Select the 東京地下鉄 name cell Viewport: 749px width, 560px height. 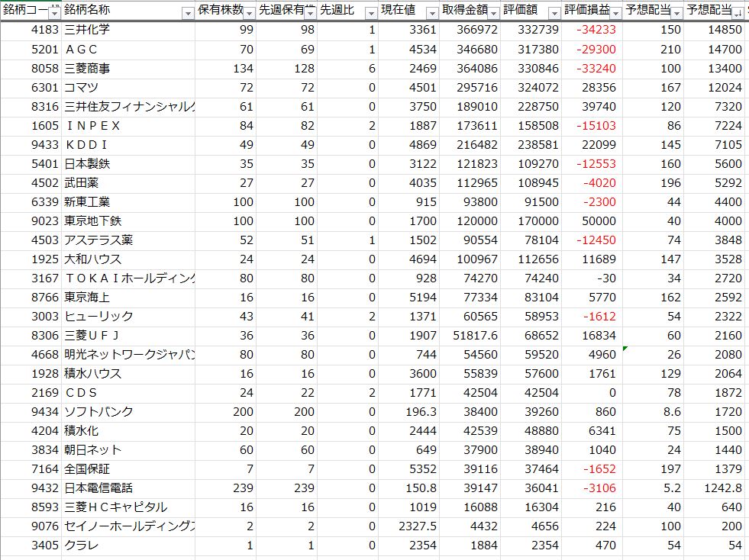click(128, 221)
